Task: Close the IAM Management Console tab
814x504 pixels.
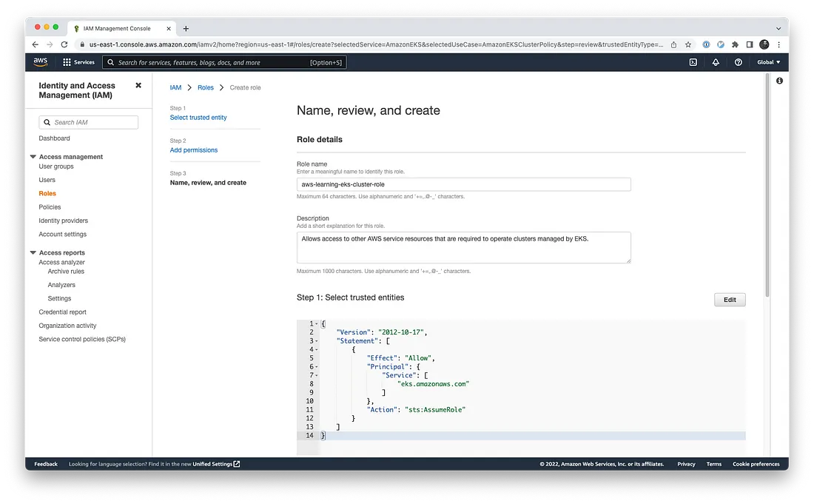Action: (169, 29)
